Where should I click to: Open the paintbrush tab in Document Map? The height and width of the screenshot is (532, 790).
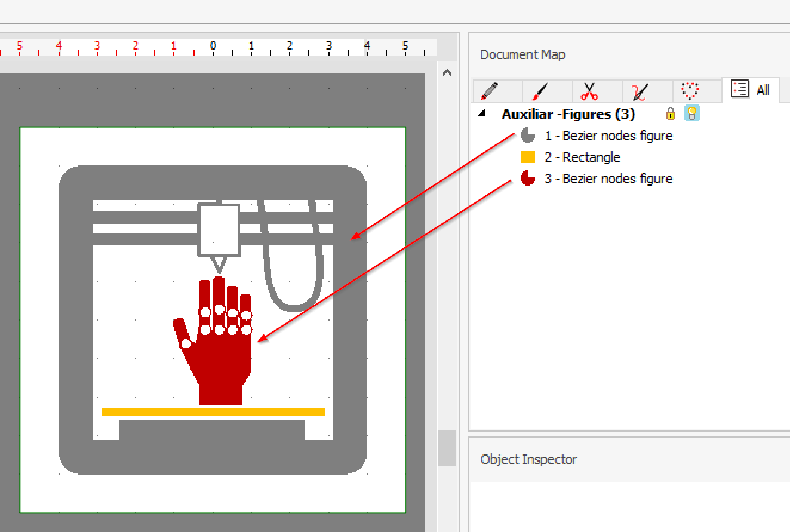pyautogui.click(x=539, y=91)
